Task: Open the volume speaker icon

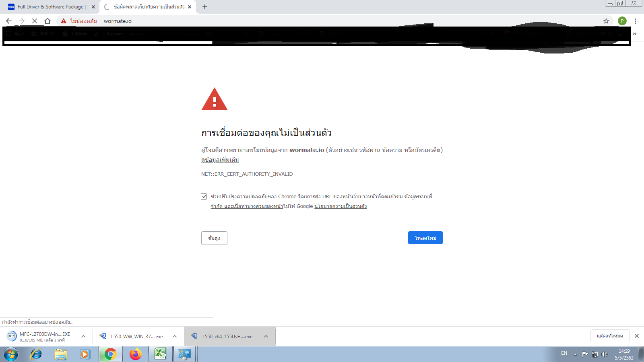Action: click(604, 354)
